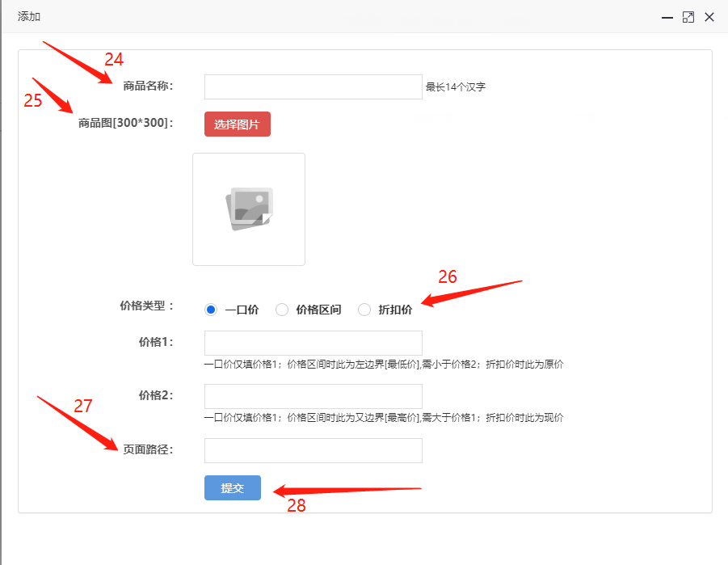This screenshot has width=728, height=565.
Task: Click the product image placeholder preview
Action: [x=249, y=209]
